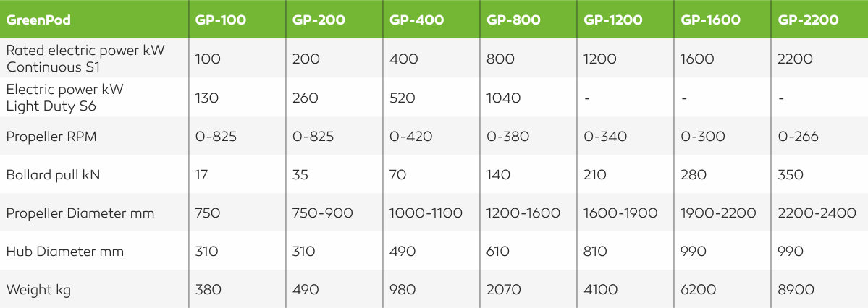This screenshot has height=308, width=868.
Task: Click the Bollard pull kN row label
Action: click(x=53, y=175)
